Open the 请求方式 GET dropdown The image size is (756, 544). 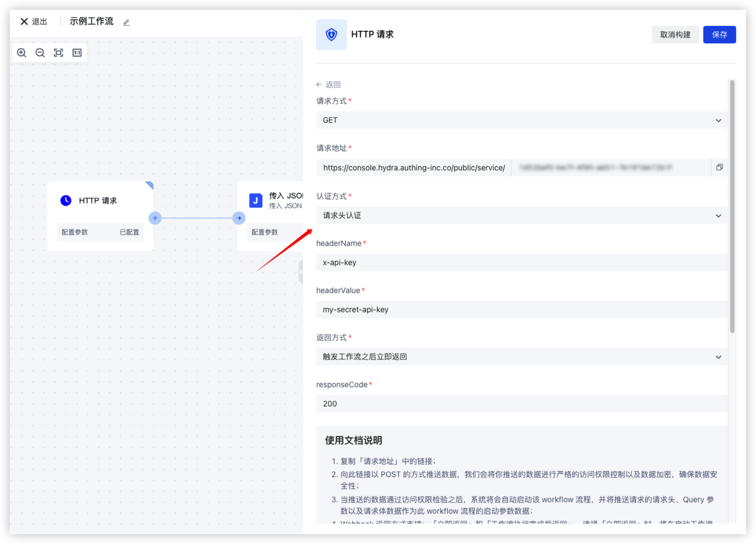click(522, 120)
